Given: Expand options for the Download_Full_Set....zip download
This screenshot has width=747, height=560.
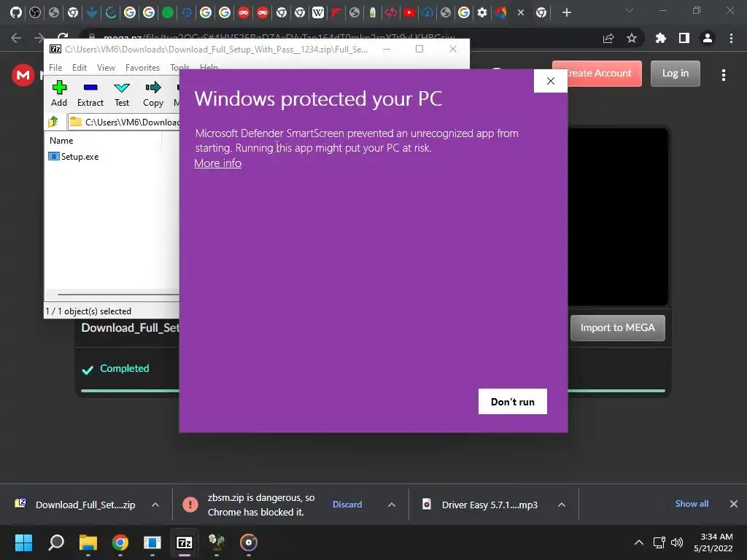Looking at the screenshot, I should [155, 505].
